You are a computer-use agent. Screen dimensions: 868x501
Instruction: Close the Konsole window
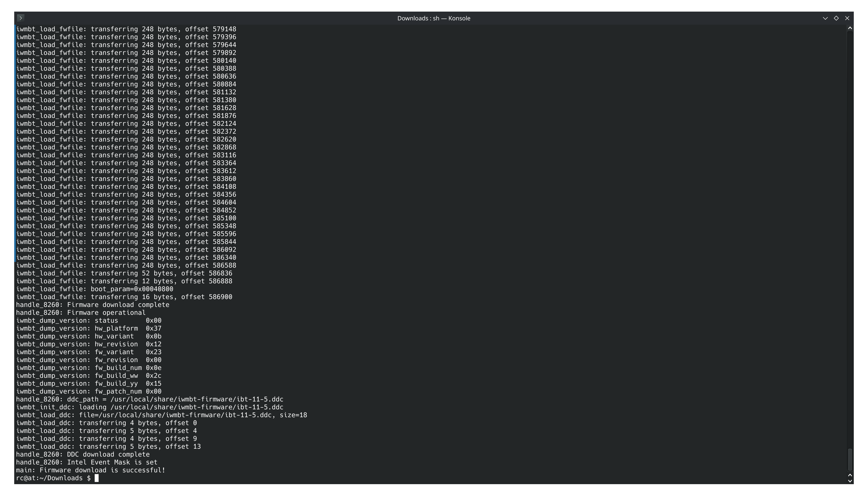[x=847, y=18]
